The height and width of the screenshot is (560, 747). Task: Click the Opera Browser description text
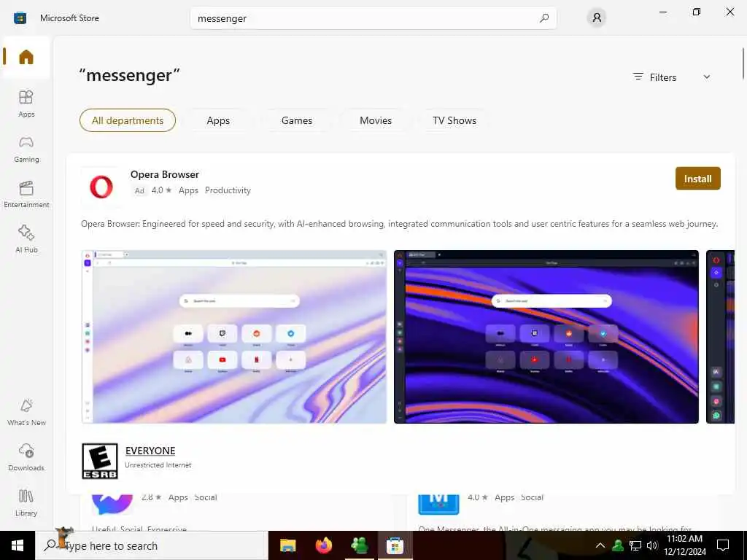pyautogui.click(x=399, y=224)
